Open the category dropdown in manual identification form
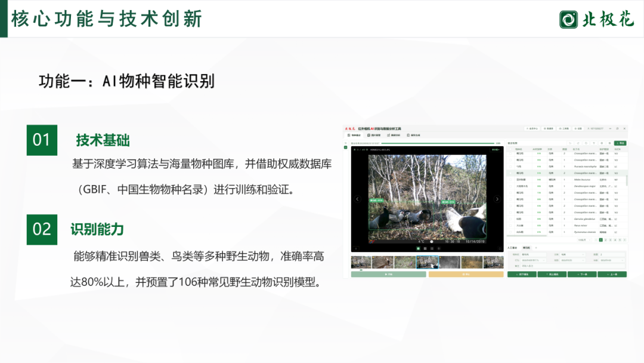Screen dimensions: 644x363 coord(572,254)
